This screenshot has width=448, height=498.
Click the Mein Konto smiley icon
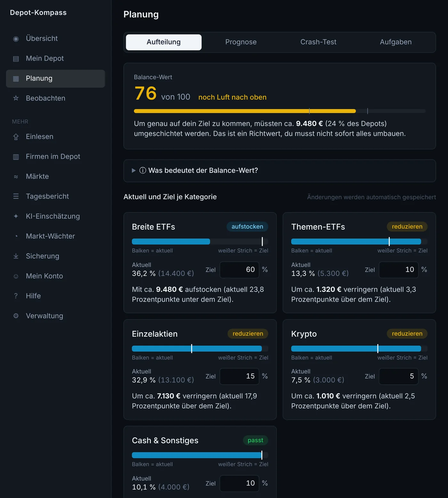(16, 276)
